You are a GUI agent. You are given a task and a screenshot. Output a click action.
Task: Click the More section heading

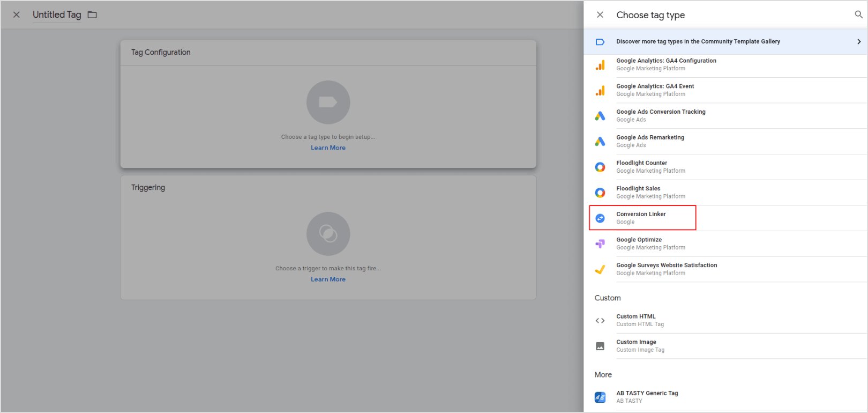[x=603, y=375]
